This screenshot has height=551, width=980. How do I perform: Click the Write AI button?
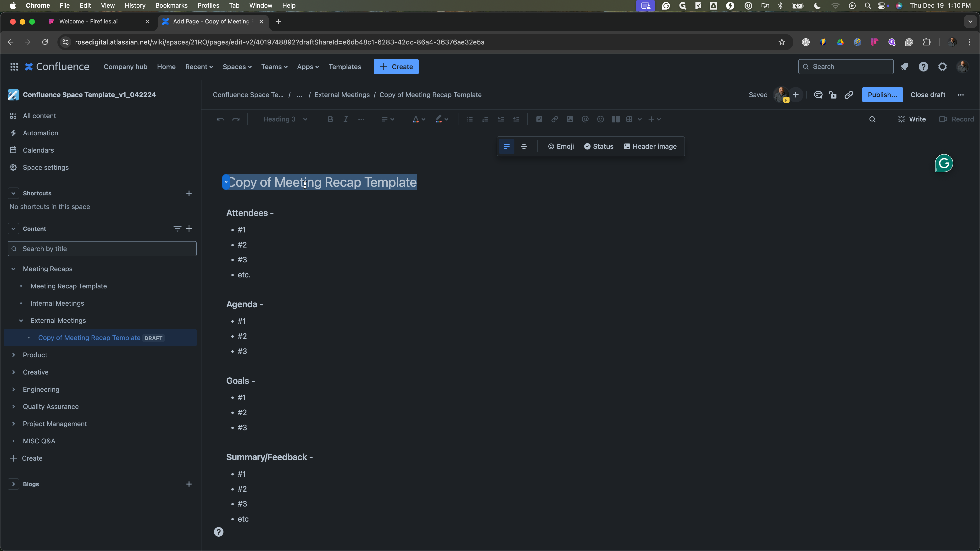(x=912, y=119)
